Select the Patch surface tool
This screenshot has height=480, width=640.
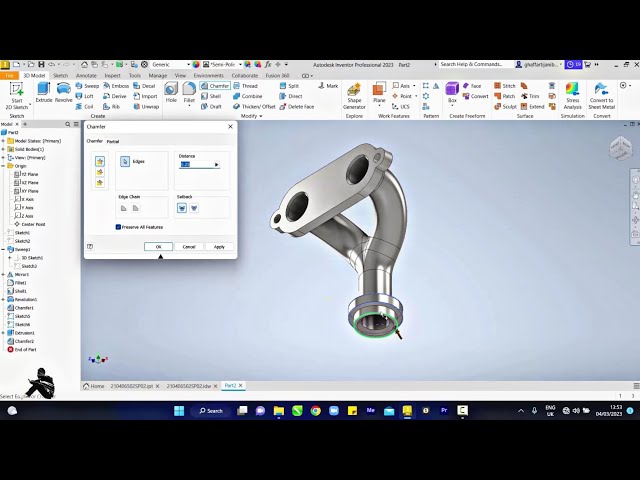click(x=504, y=96)
